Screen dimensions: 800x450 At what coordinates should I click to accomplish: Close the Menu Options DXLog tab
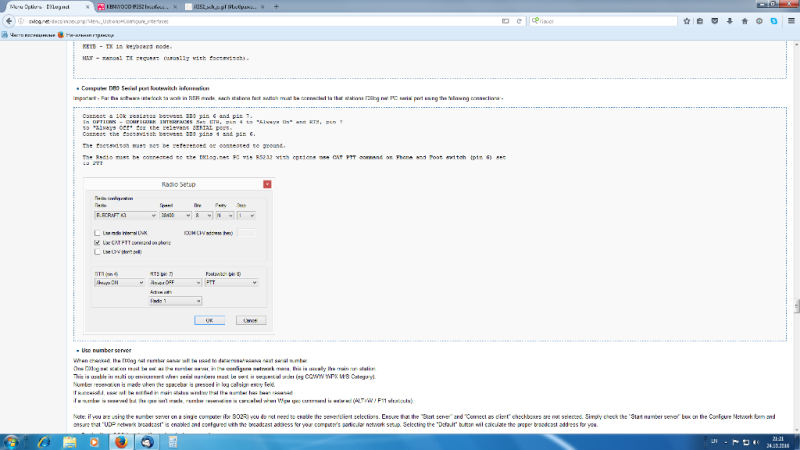click(87, 7)
